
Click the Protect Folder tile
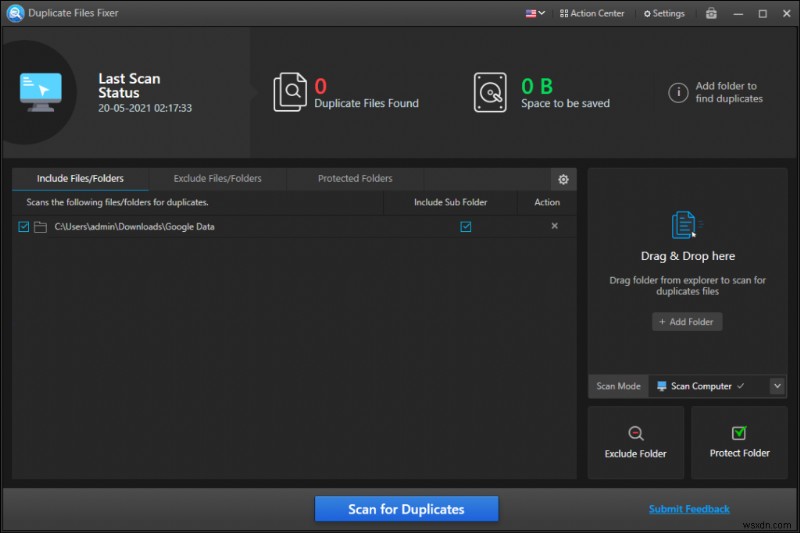[x=739, y=441]
